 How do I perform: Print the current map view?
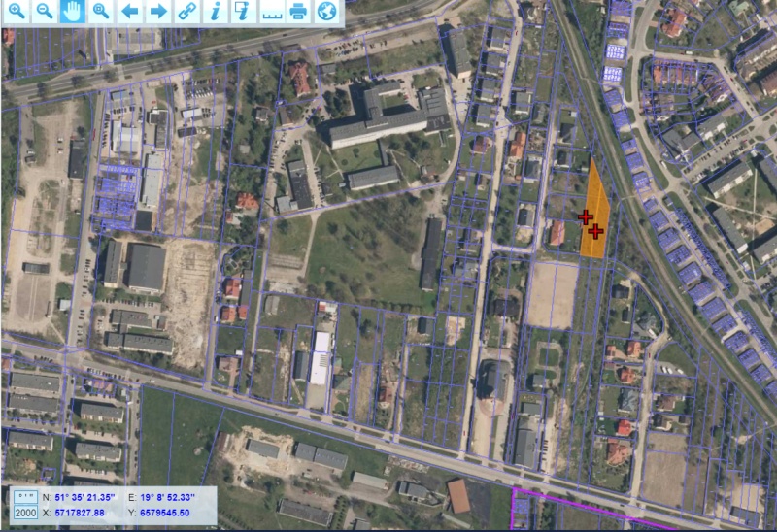pos(298,11)
